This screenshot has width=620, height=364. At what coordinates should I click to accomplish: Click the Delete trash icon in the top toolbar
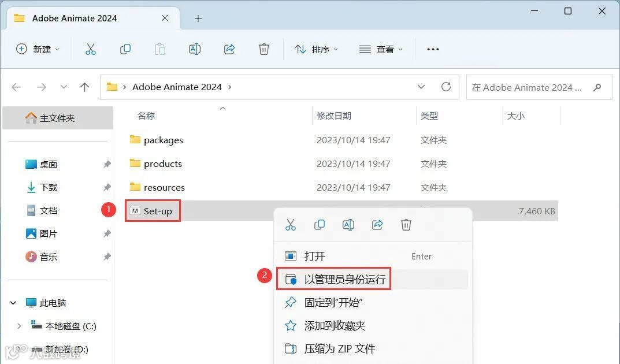point(263,50)
